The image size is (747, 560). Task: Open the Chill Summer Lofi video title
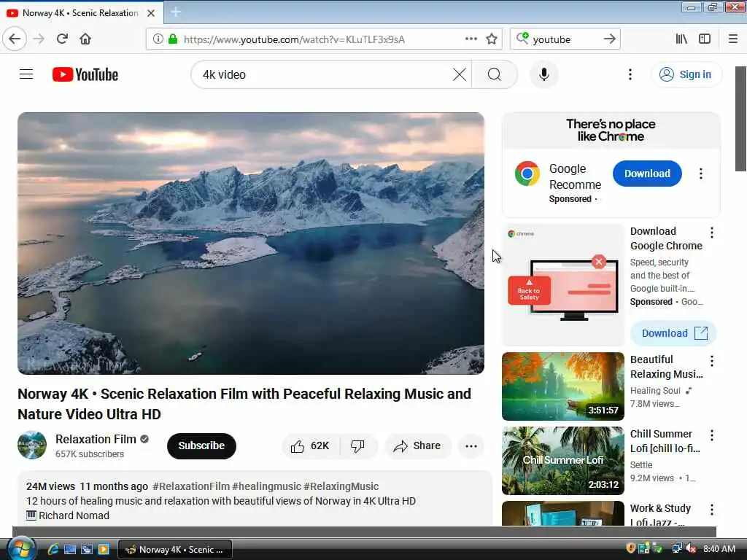click(x=665, y=441)
